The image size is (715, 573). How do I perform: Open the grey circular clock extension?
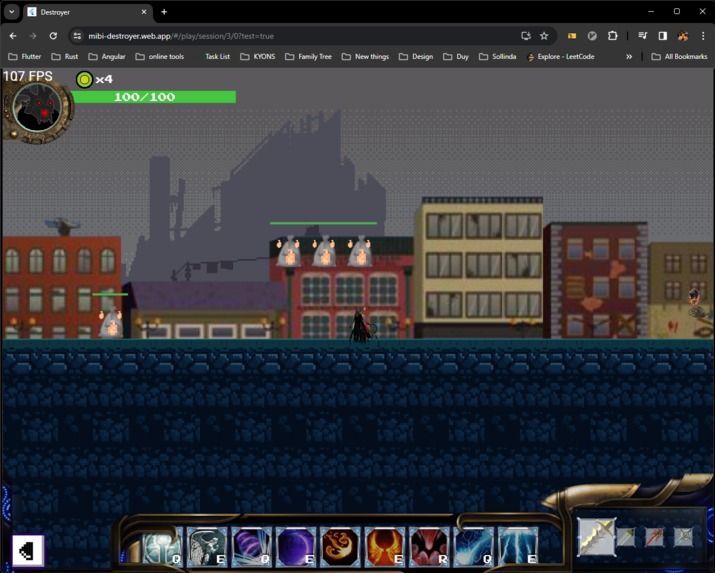click(592, 36)
